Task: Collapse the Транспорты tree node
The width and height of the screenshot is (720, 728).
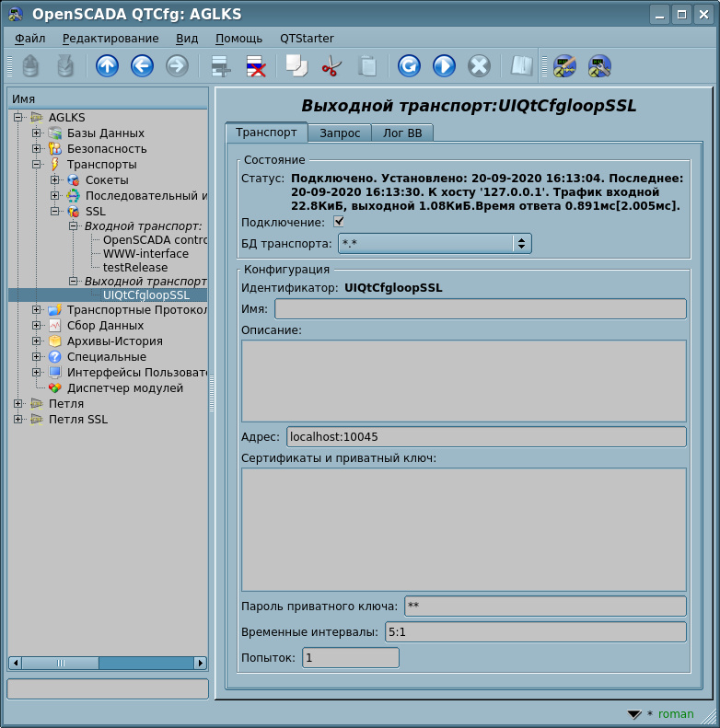Action: [x=36, y=165]
